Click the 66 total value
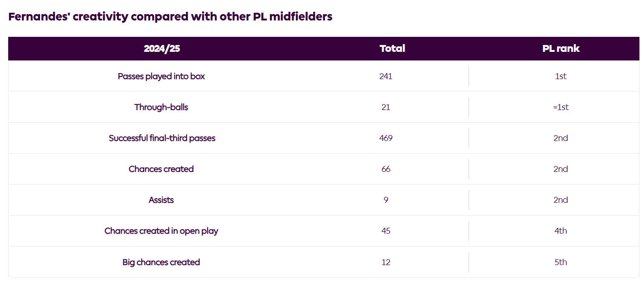This screenshot has width=644, height=291. click(385, 169)
